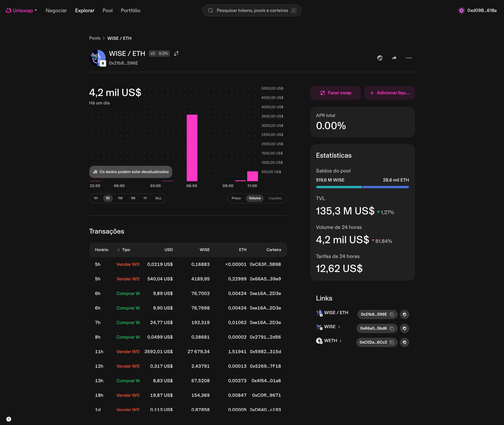The height and width of the screenshot is (425, 504).
Task: Switch chart to Volume
Action: tap(255, 198)
